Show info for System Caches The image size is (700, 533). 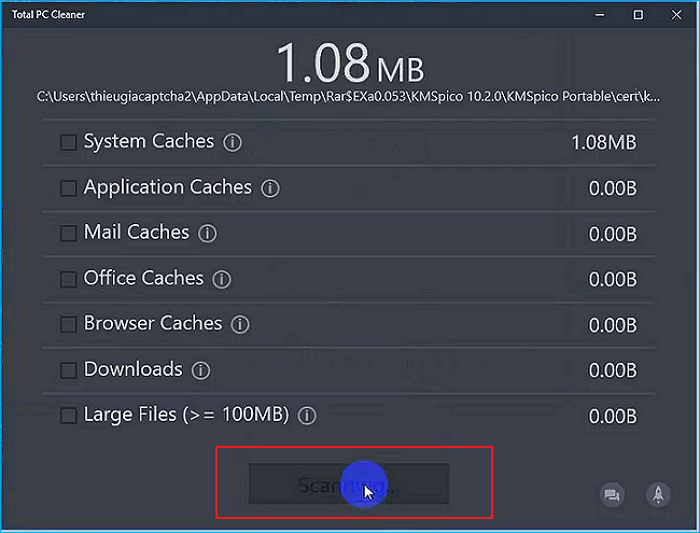232,143
